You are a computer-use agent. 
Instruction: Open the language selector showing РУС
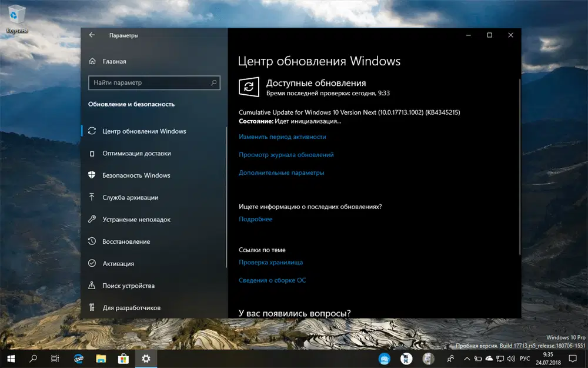[524, 359]
